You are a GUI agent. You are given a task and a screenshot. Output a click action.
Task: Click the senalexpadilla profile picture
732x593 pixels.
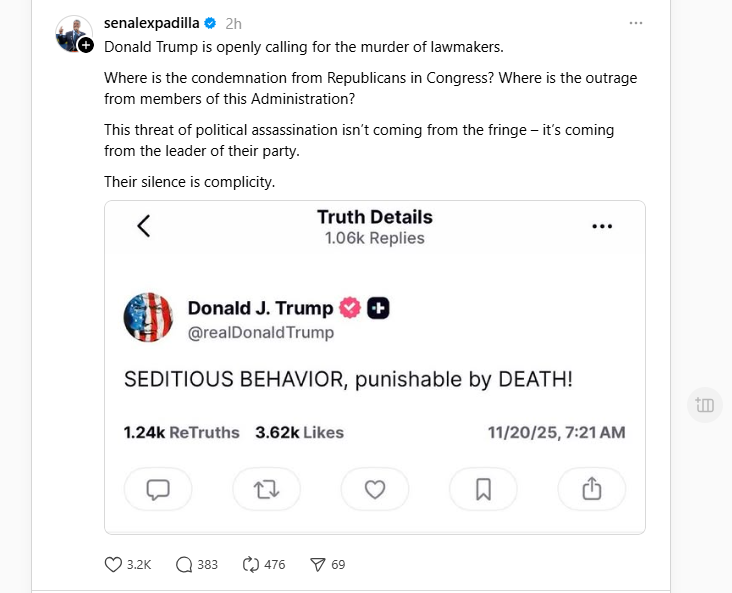pos(72,32)
